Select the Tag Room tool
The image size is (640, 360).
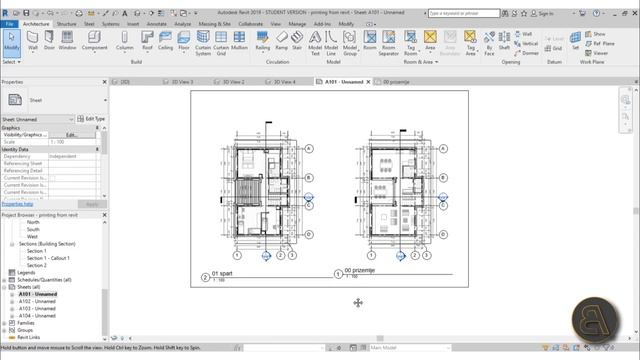coord(411,43)
